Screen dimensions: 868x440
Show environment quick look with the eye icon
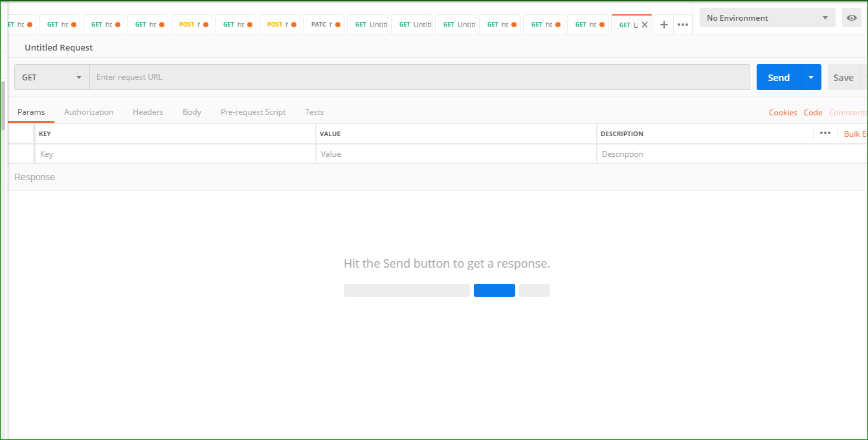pyautogui.click(x=851, y=17)
